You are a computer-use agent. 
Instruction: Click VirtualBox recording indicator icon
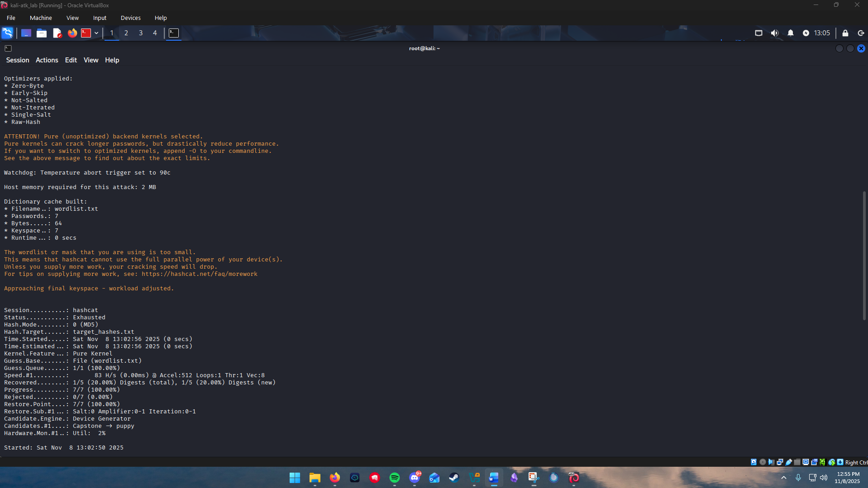pos(814,462)
